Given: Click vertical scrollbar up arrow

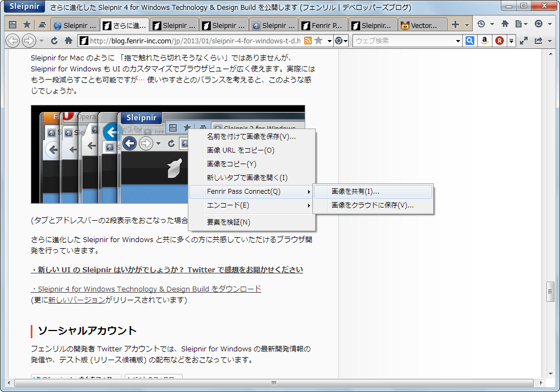Looking at the screenshot, I should tap(550, 54).
